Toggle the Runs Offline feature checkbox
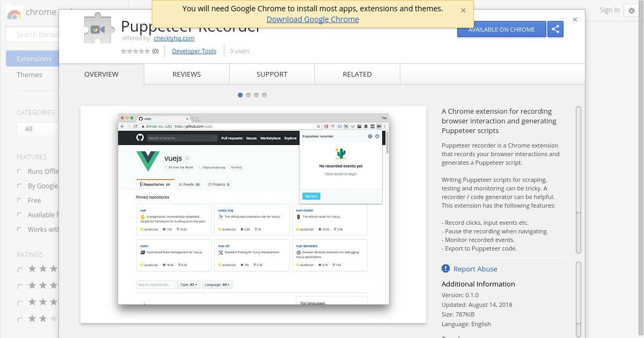 tap(19, 171)
